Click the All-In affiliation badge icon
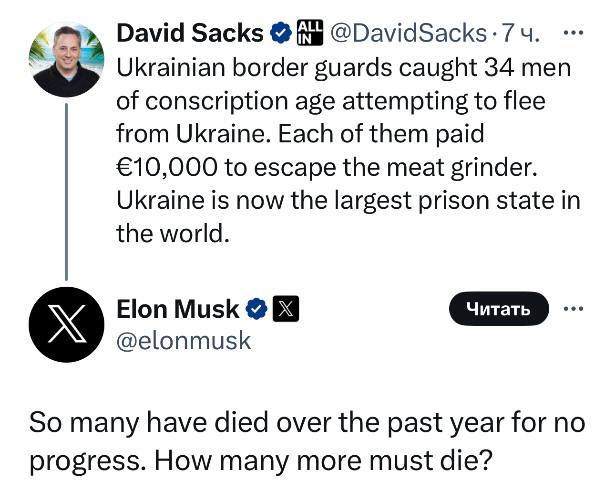 [x=309, y=33]
